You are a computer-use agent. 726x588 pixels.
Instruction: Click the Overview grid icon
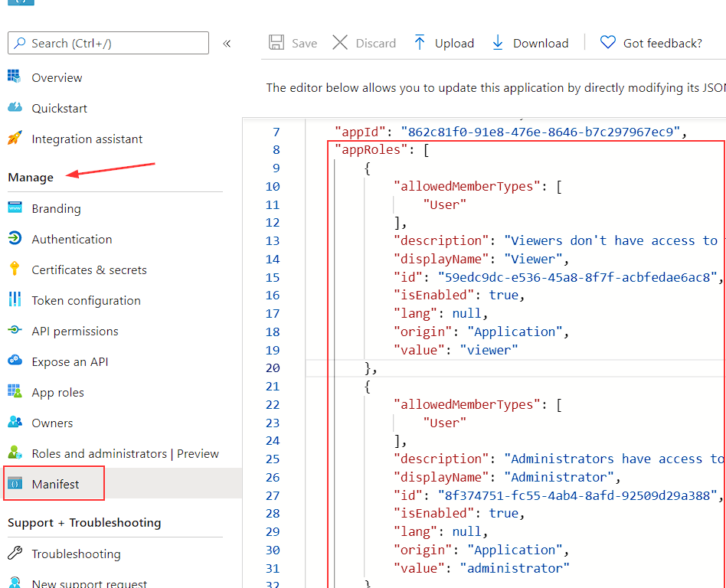click(15, 77)
